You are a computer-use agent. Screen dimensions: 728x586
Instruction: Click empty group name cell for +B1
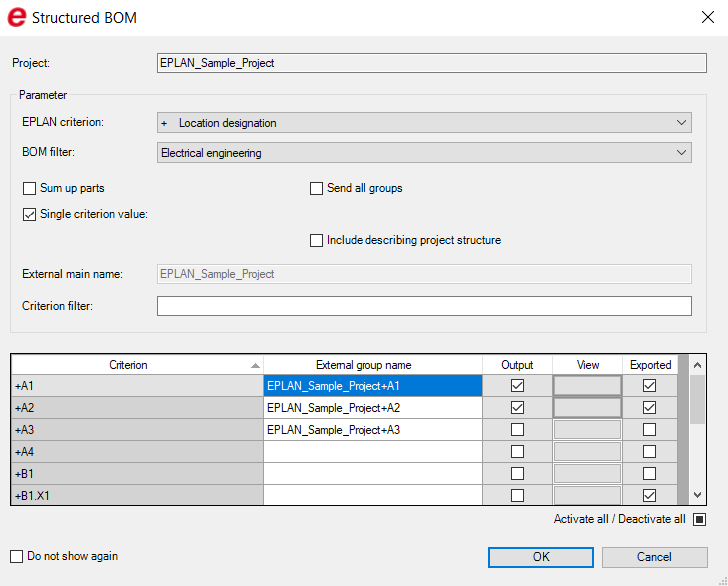[372, 474]
